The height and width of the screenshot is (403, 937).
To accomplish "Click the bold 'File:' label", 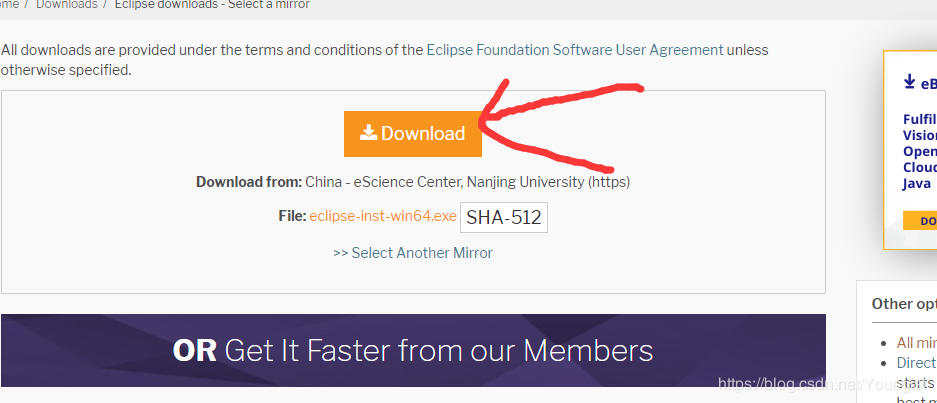I will coord(292,216).
